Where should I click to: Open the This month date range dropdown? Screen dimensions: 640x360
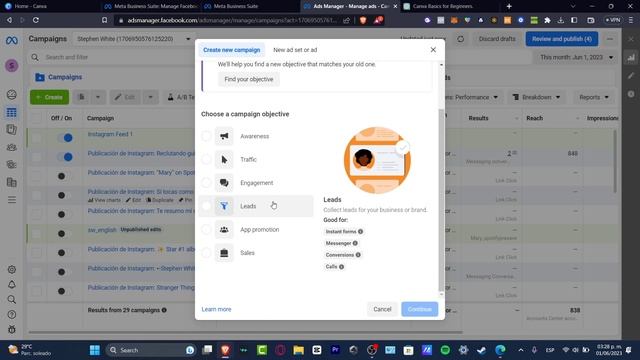click(x=577, y=57)
